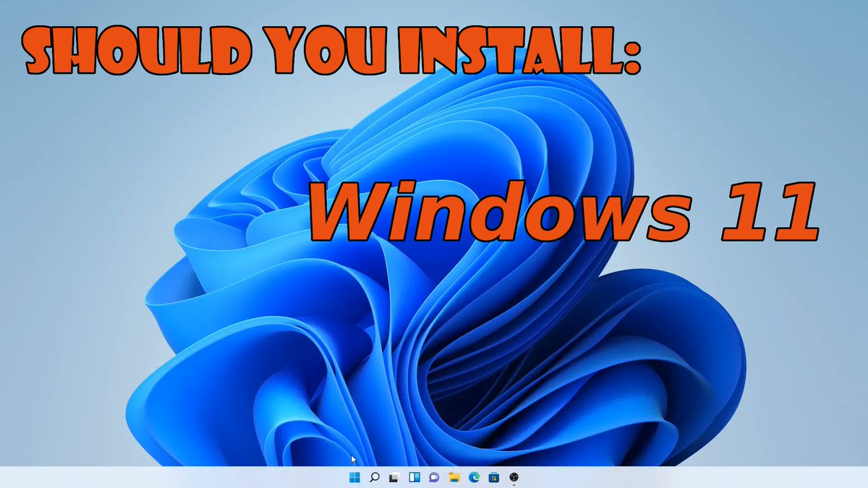Launch Microsoft Edge browser
Viewport: 868px width, 488px height.
pyautogui.click(x=474, y=477)
